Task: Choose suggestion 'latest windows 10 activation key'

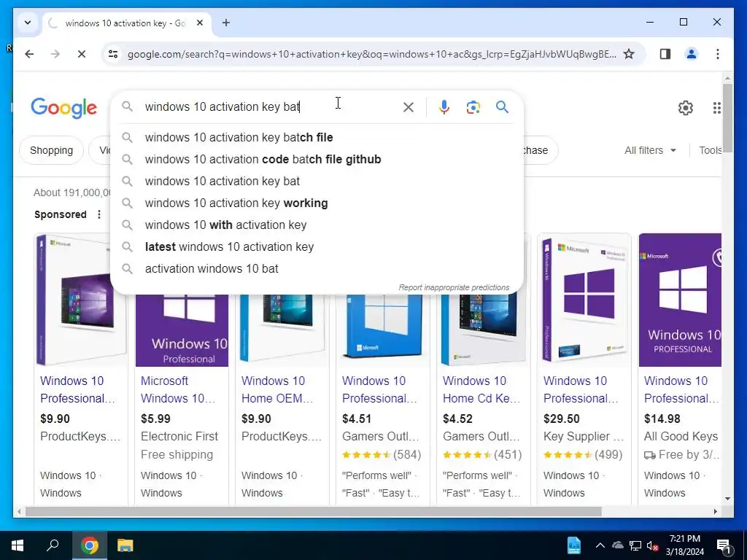Action: click(317, 247)
